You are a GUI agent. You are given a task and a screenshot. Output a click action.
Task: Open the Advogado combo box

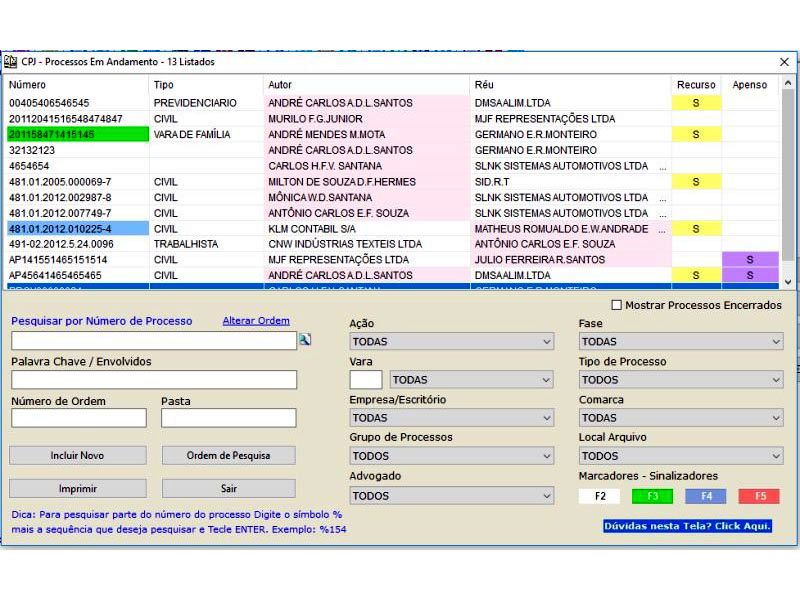[x=450, y=496]
